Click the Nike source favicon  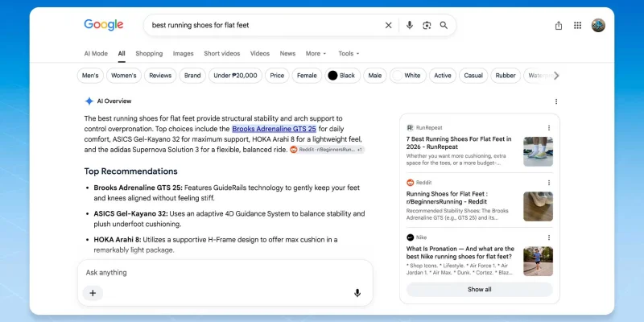click(x=410, y=237)
